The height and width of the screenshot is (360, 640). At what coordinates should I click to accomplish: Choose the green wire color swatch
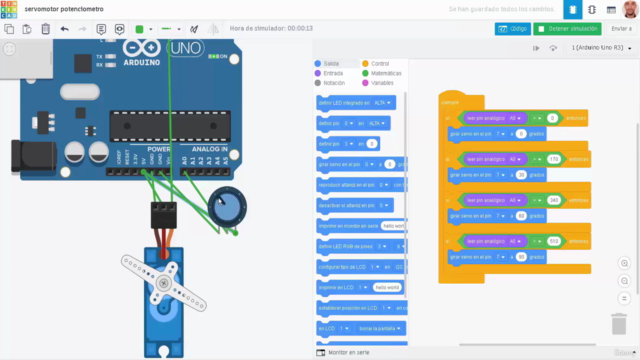(140, 29)
